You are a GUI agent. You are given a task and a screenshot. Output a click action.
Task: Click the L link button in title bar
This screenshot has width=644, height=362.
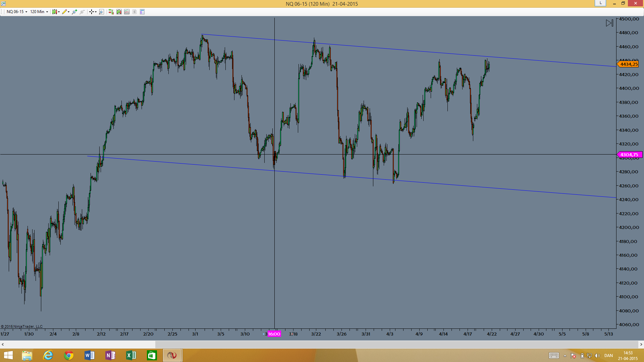coord(600,3)
